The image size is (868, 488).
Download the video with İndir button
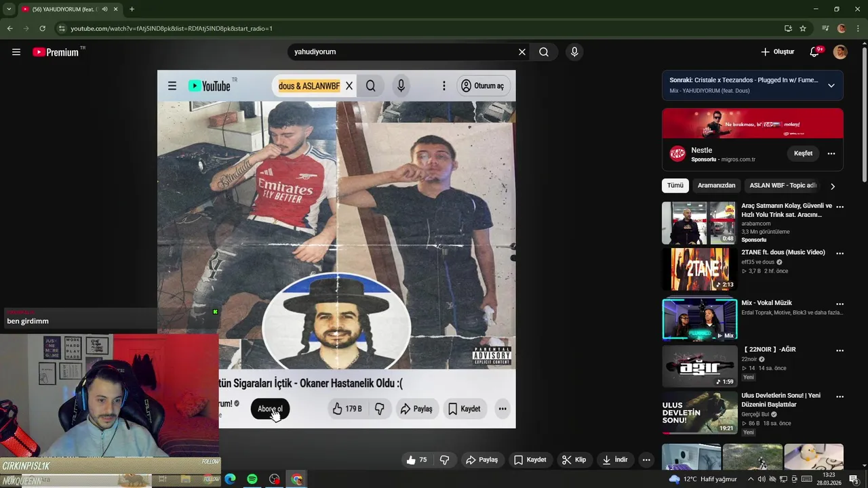point(615,460)
